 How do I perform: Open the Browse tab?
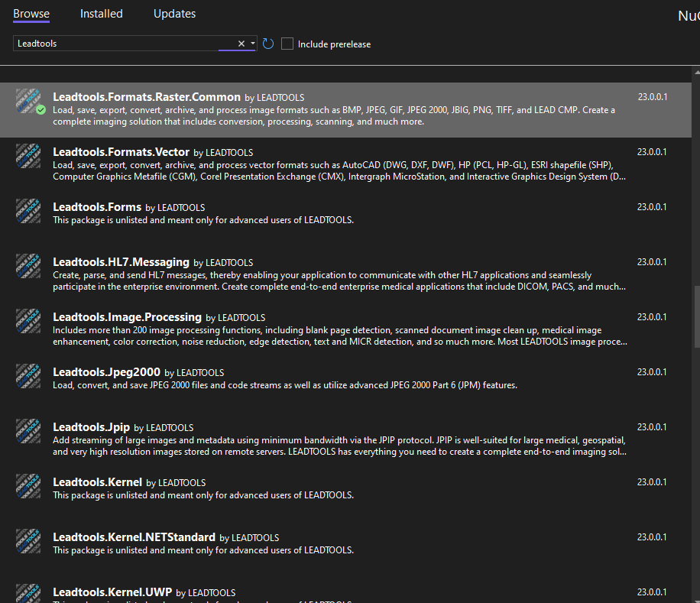[31, 14]
